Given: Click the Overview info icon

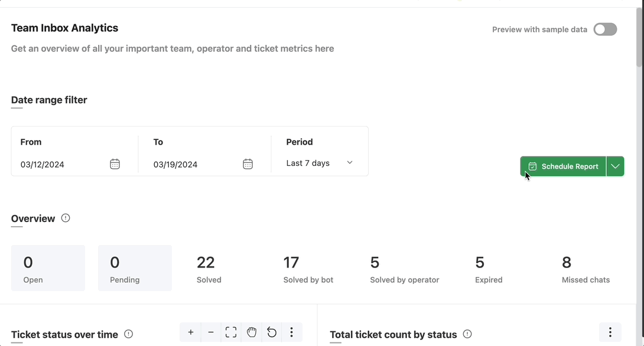Looking at the screenshot, I should pyautogui.click(x=66, y=218).
